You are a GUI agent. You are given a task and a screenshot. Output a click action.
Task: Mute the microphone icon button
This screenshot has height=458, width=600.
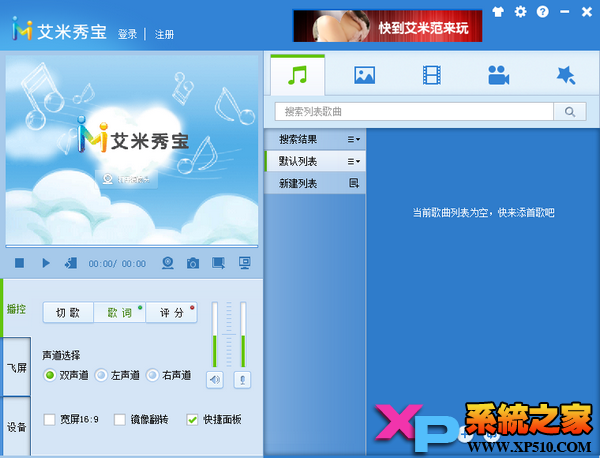pos(242,380)
